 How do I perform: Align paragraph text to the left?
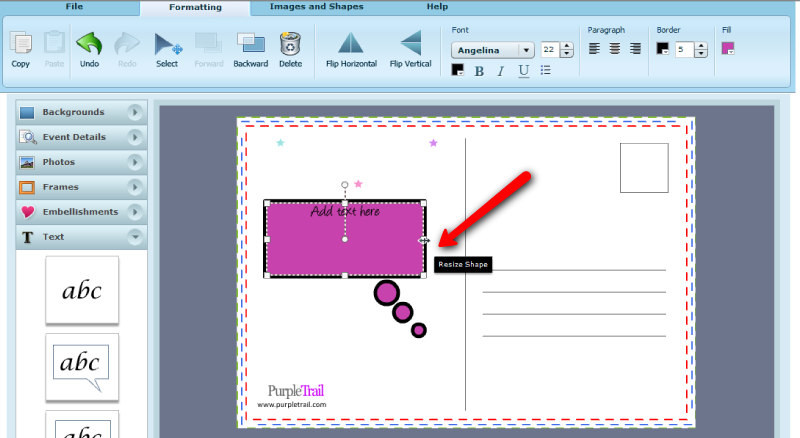[594, 48]
